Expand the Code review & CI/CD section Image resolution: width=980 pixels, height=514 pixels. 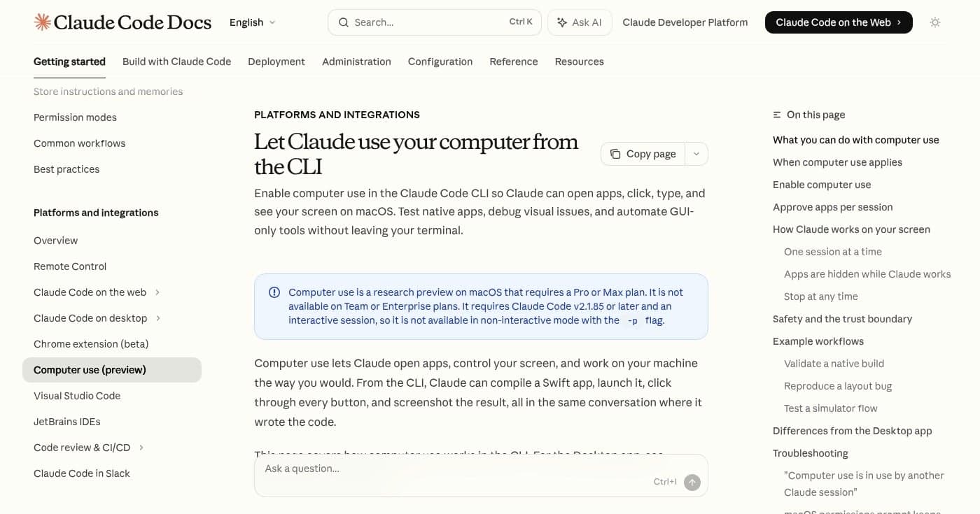(141, 447)
